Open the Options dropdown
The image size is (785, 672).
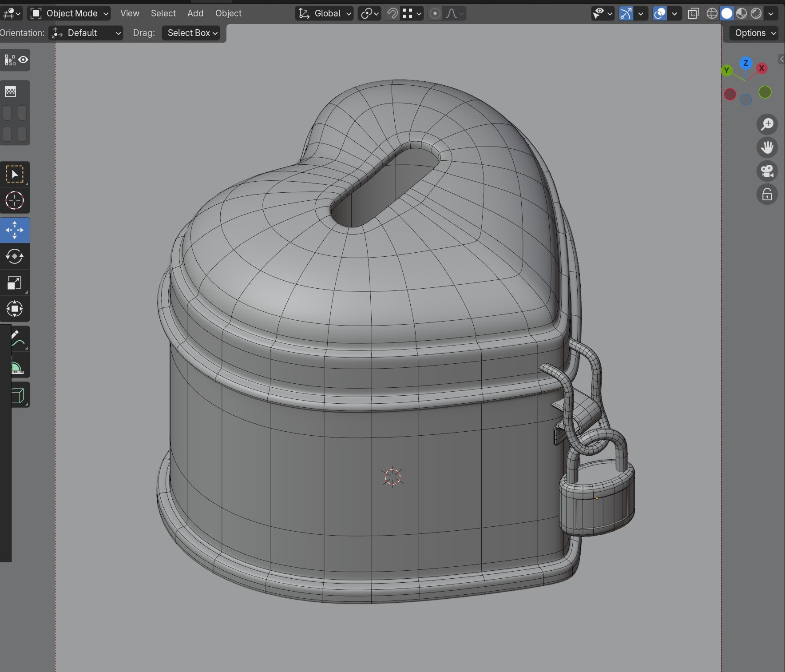click(x=754, y=33)
